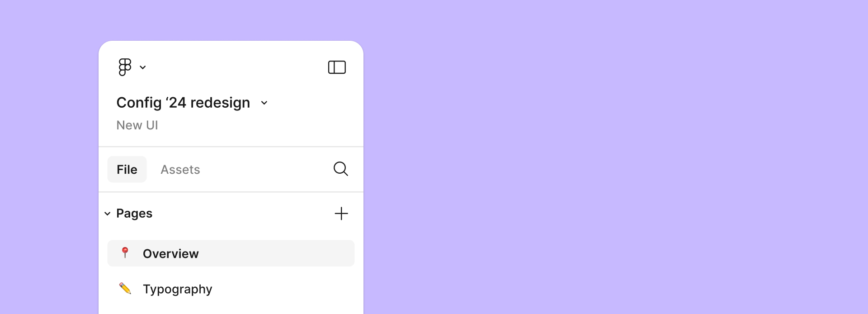Image resolution: width=868 pixels, height=314 pixels.
Task: Open search with the magnifier icon
Action: [341, 169]
